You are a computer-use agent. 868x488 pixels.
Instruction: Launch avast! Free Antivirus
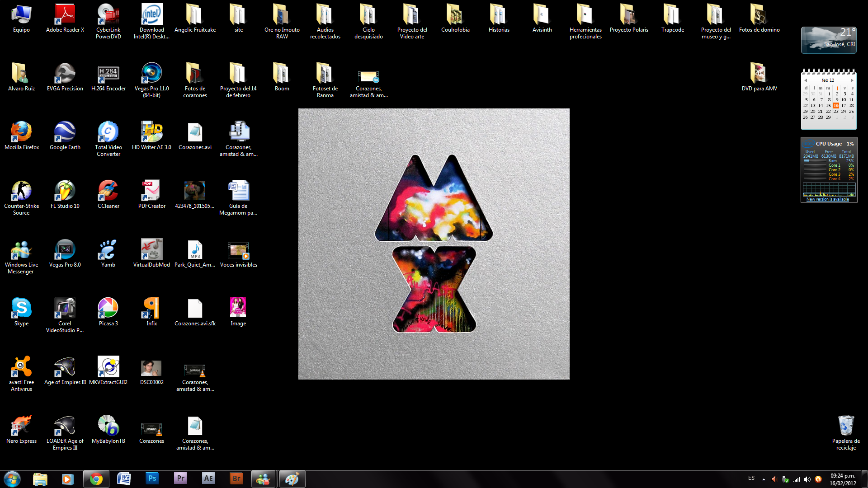pyautogui.click(x=21, y=374)
